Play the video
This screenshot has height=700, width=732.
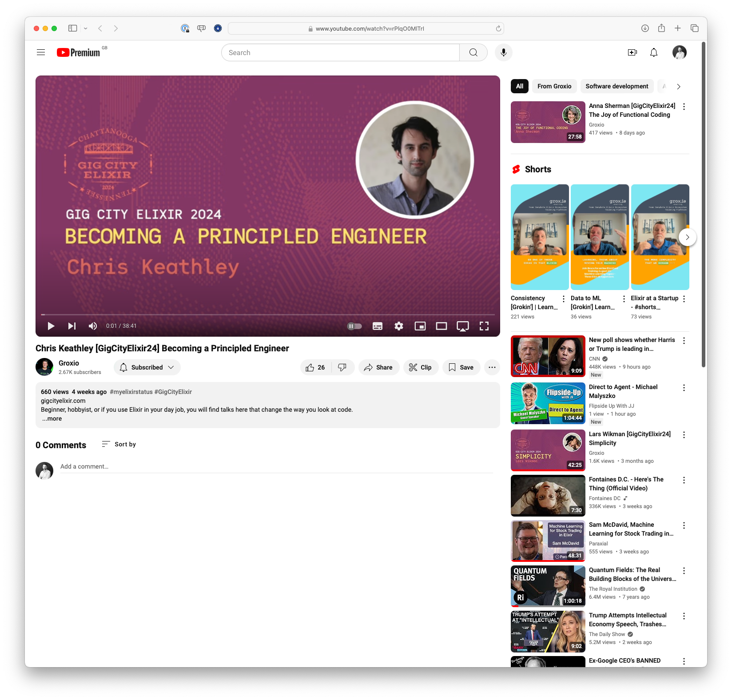coord(51,326)
